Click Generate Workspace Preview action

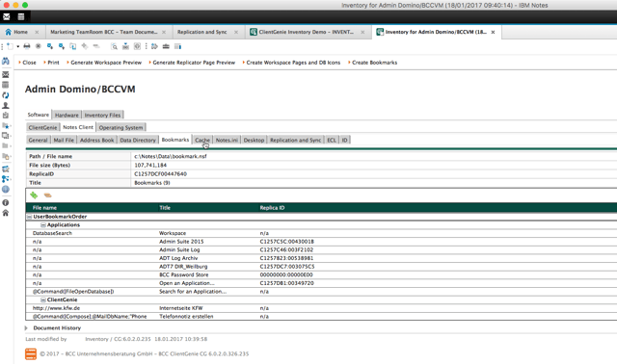[106, 63]
